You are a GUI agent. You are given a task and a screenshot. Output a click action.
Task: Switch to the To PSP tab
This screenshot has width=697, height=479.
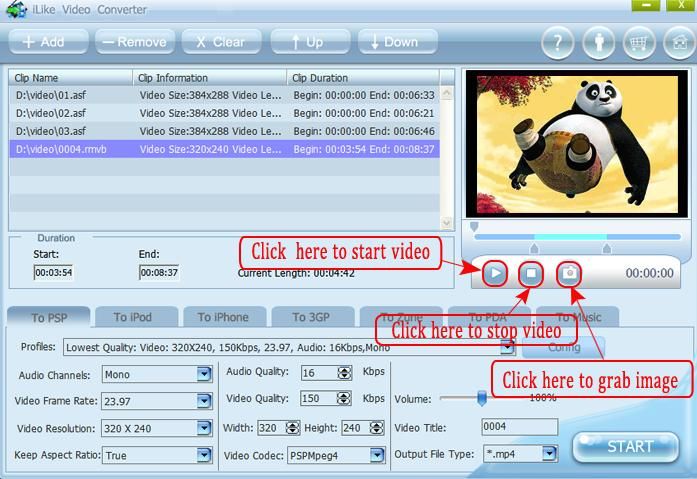point(49,317)
